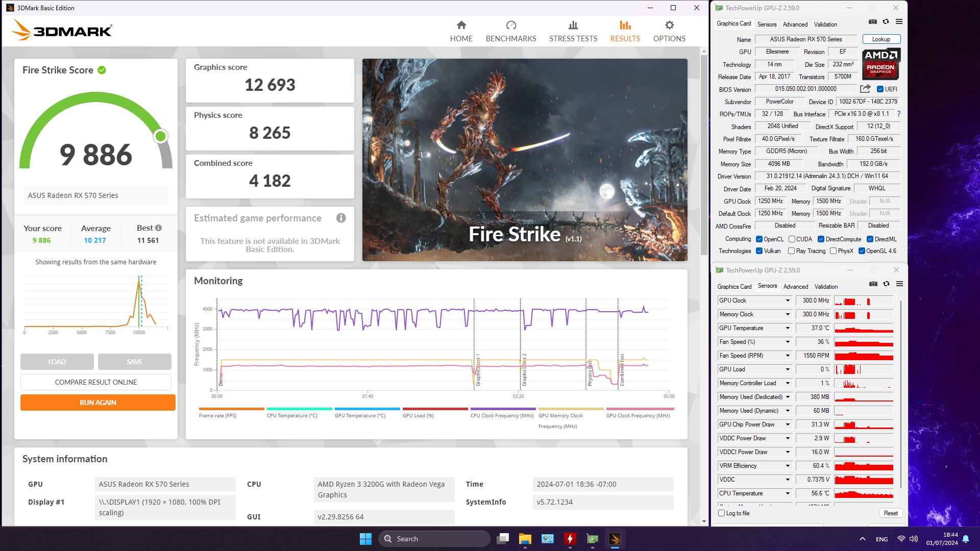The image size is (980, 551).
Task: Open the red lightning bolt app on taskbar
Action: 570,539
